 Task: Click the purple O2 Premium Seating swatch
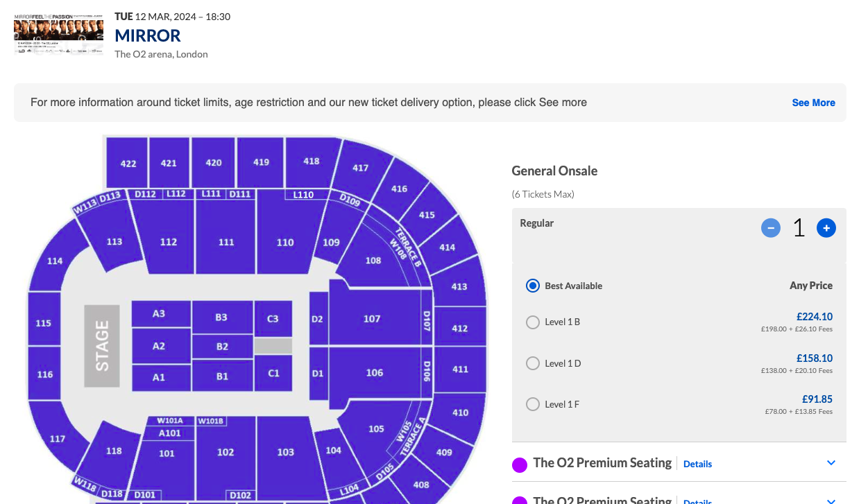(x=519, y=464)
